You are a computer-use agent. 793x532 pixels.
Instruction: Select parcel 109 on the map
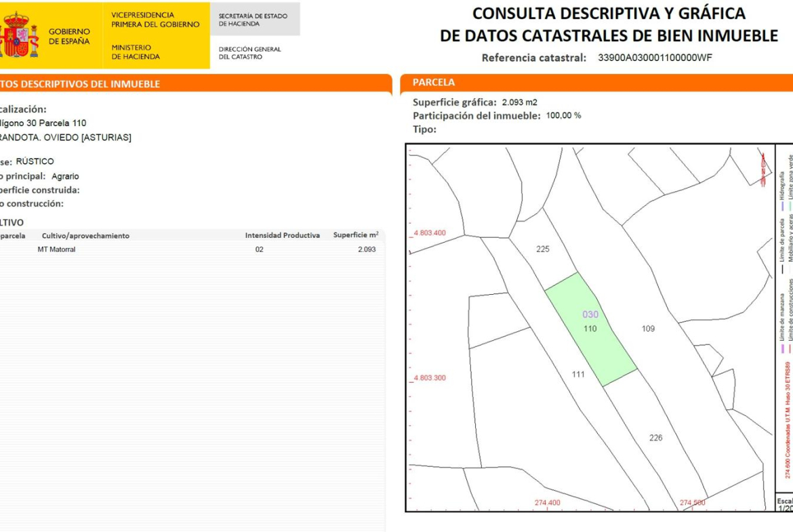coord(648,329)
